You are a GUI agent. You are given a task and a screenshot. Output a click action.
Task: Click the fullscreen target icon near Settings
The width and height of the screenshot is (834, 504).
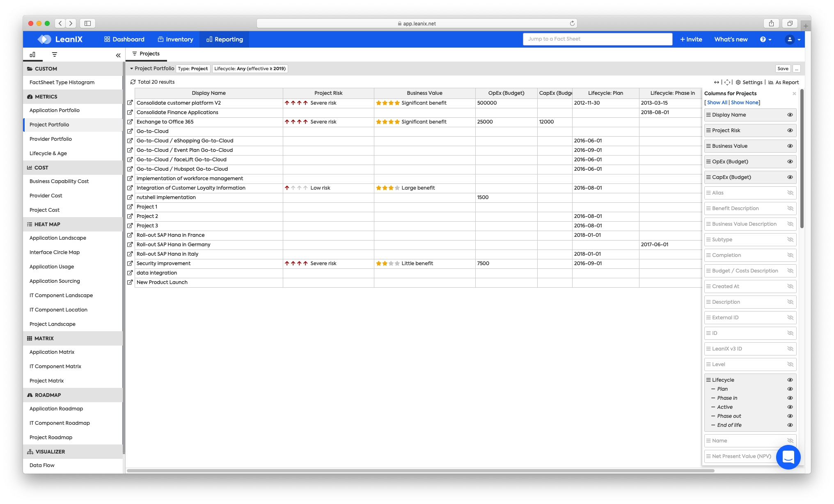(x=727, y=82)
